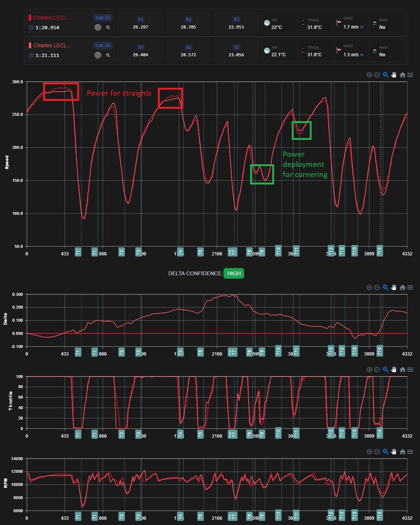Open hamburger menu of the RPM chart
This screenshot has width=420, height=525.
point(410,452)
